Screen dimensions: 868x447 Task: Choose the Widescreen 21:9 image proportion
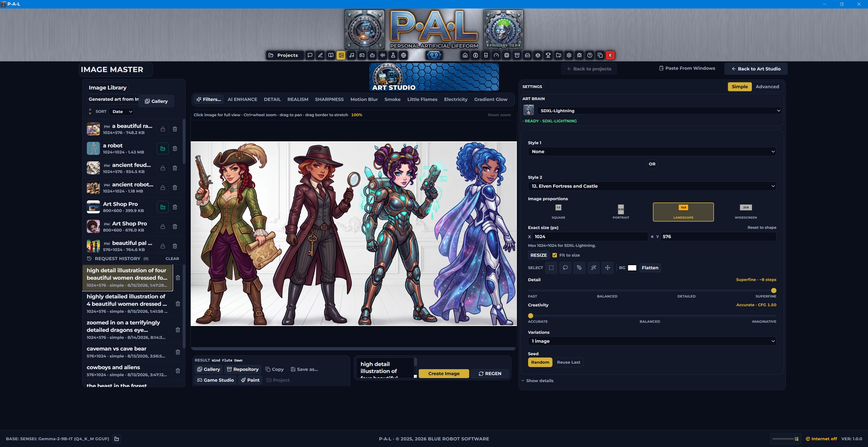pyautogui.click(x=746, y=212)
